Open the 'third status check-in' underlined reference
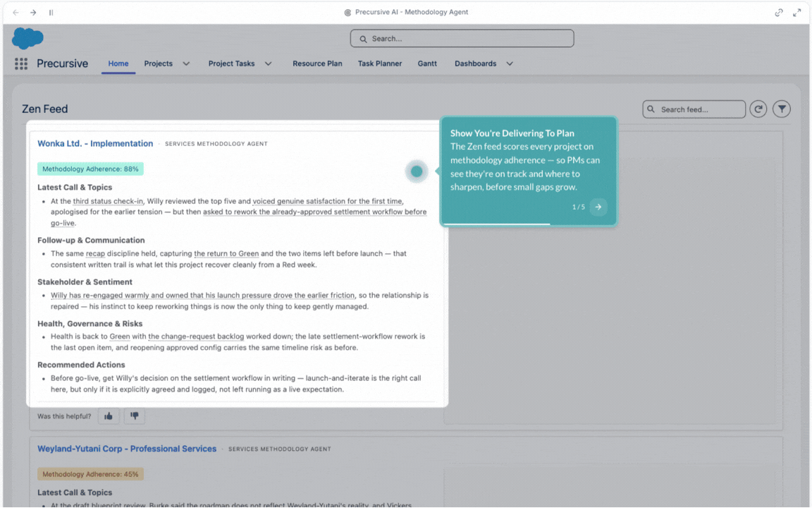Viewport: 812px width, 508px height. pos(108,201)
